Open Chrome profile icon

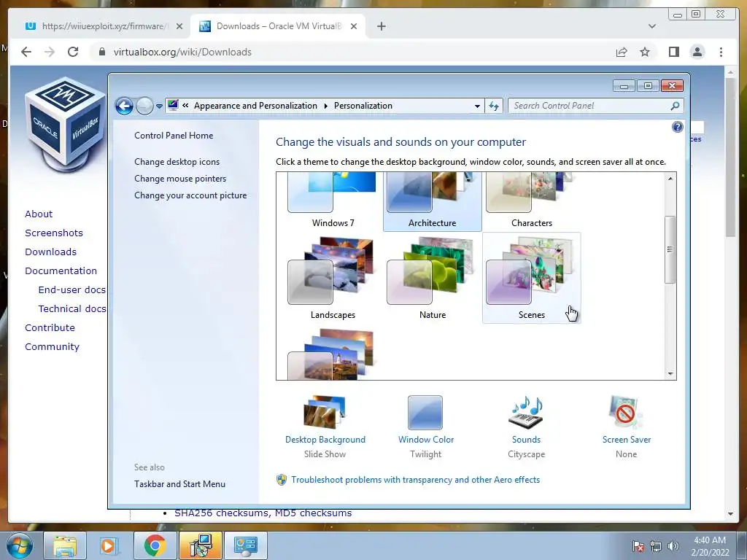697,52
